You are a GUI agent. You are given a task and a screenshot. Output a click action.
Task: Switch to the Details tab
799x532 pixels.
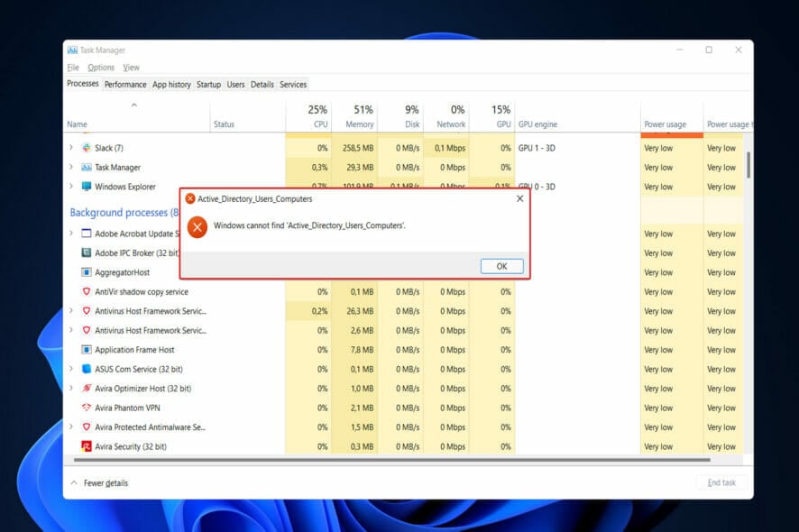coord(262,85)
